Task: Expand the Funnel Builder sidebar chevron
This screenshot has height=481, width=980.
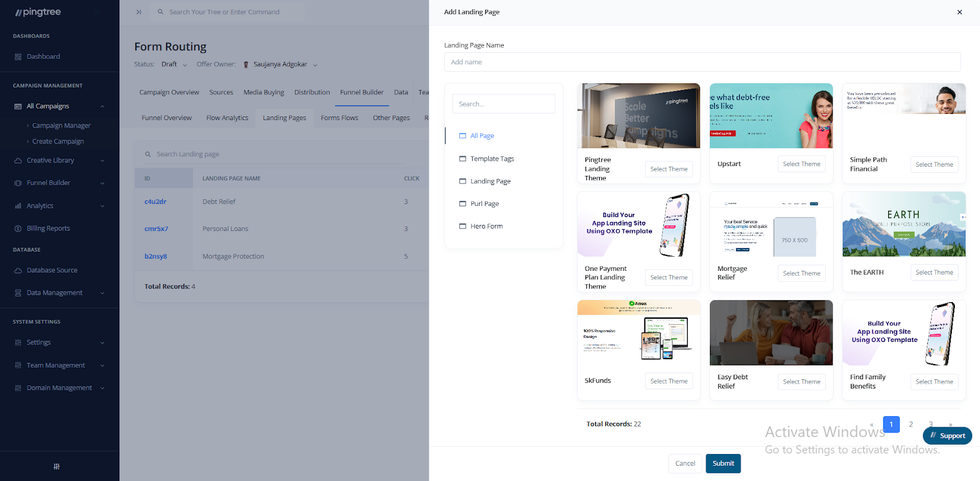Action: (x=102, y=183)
